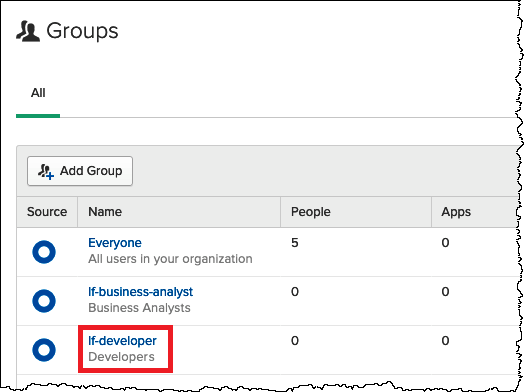Click the add-people icon in Add Group

click(x=46, y=171)
